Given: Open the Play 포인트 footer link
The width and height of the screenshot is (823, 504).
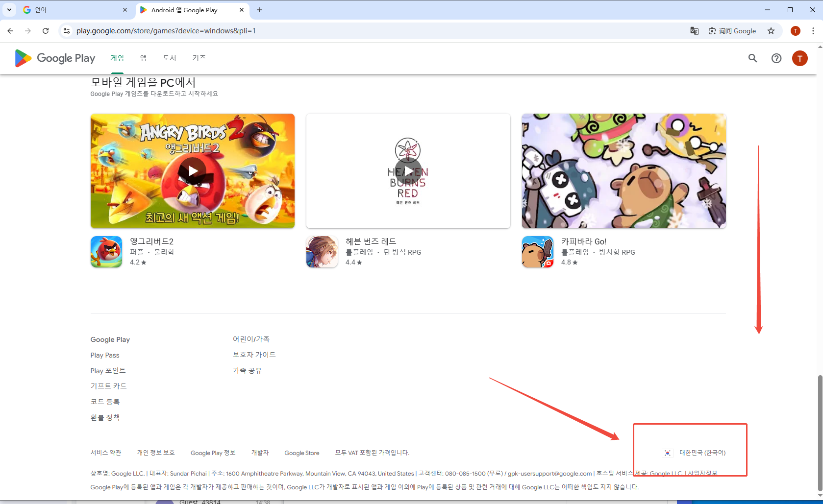Looking at the screenshot, I should point(108,371).
